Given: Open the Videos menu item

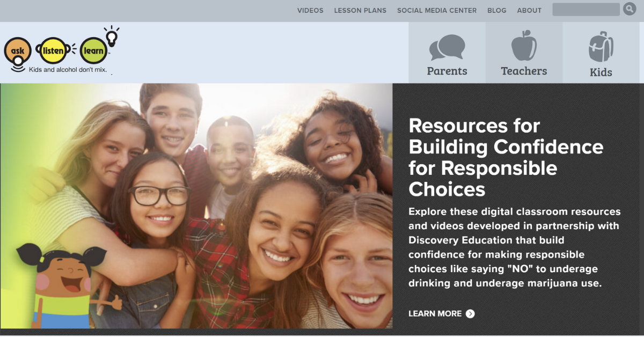Looking at the screenshot, I should [310, 10].
